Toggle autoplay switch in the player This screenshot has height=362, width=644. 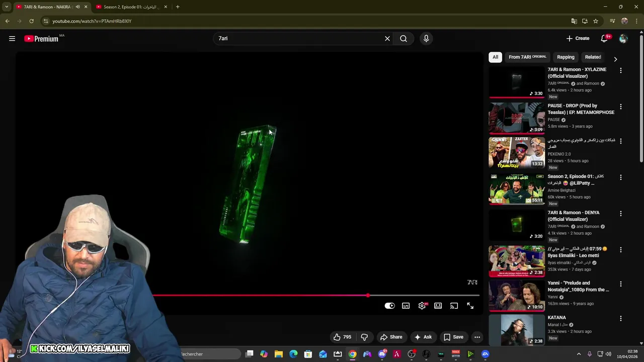click(390, 306)
